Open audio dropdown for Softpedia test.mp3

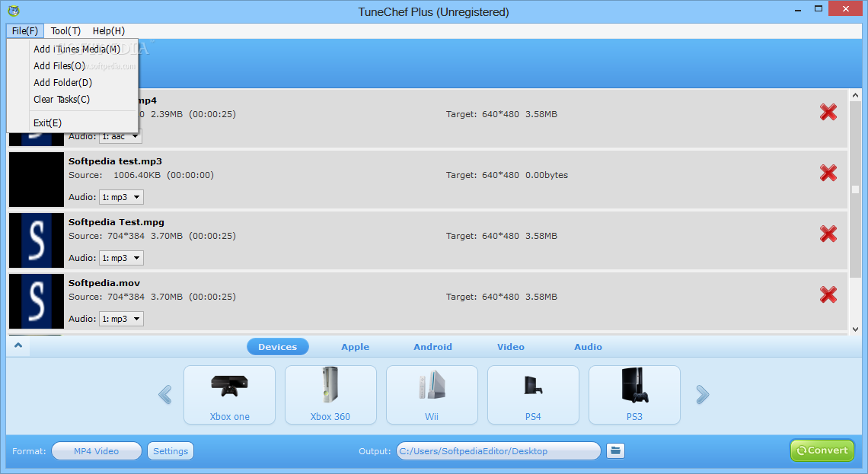point(121,197)
